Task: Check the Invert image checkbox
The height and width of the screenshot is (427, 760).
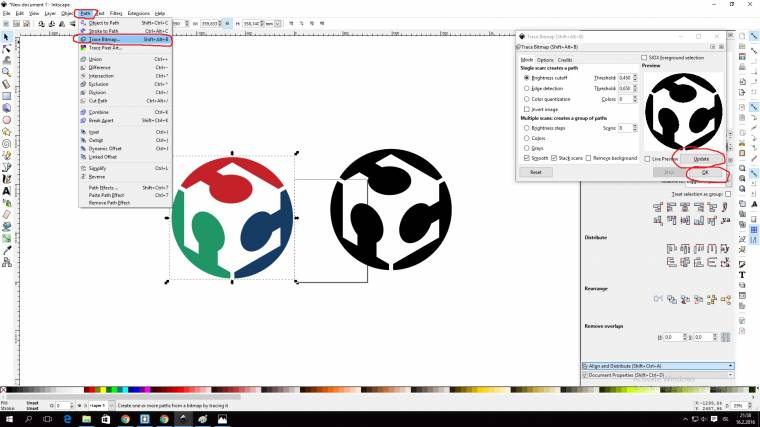Action: pos(526,110)
